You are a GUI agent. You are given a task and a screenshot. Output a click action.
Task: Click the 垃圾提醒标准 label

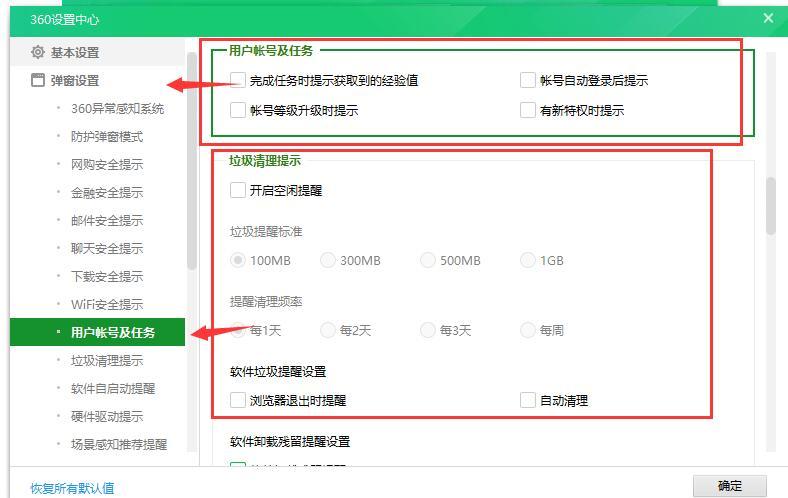click(x=266, y=232)
